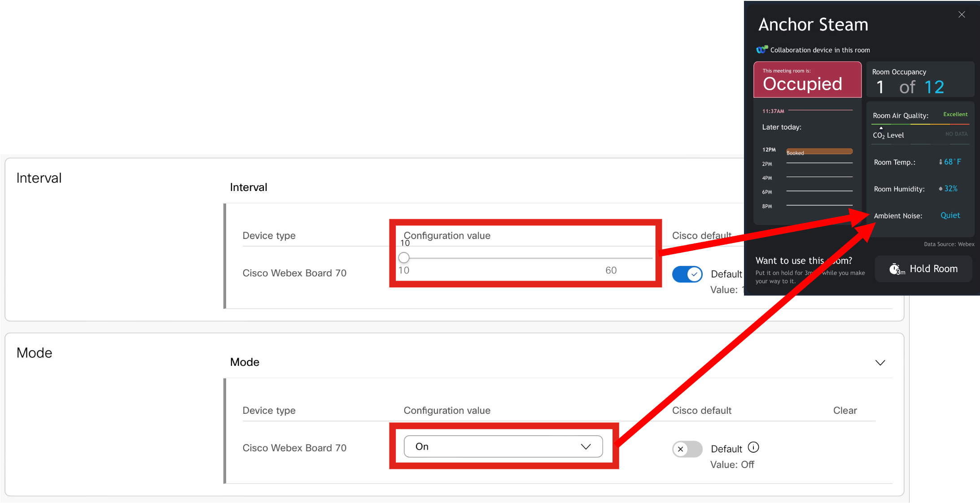
Task: Close the Anchor Steam room panel
Action: click(961, 15)
